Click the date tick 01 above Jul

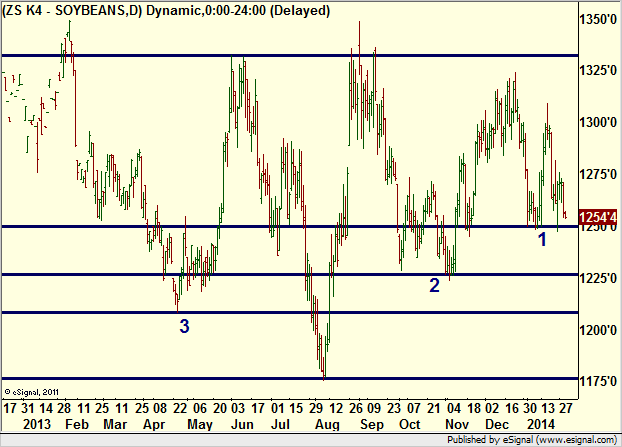pos(277,408)
